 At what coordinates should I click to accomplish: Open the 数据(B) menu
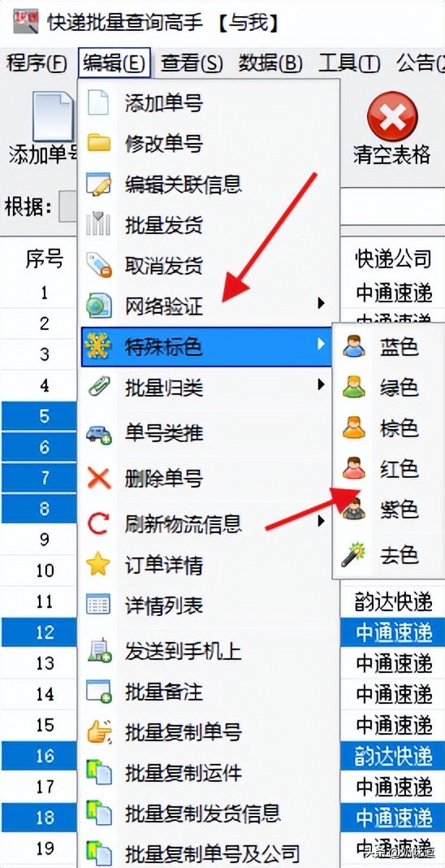tap(270, 63)
